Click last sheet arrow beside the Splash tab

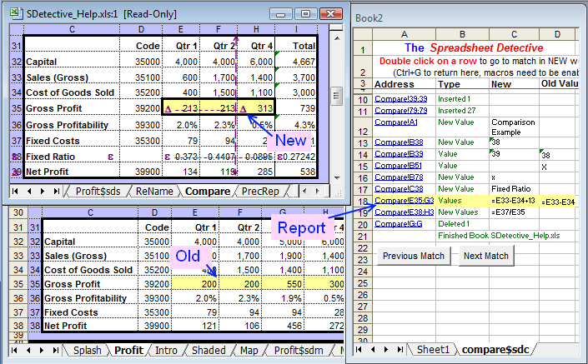56,351
